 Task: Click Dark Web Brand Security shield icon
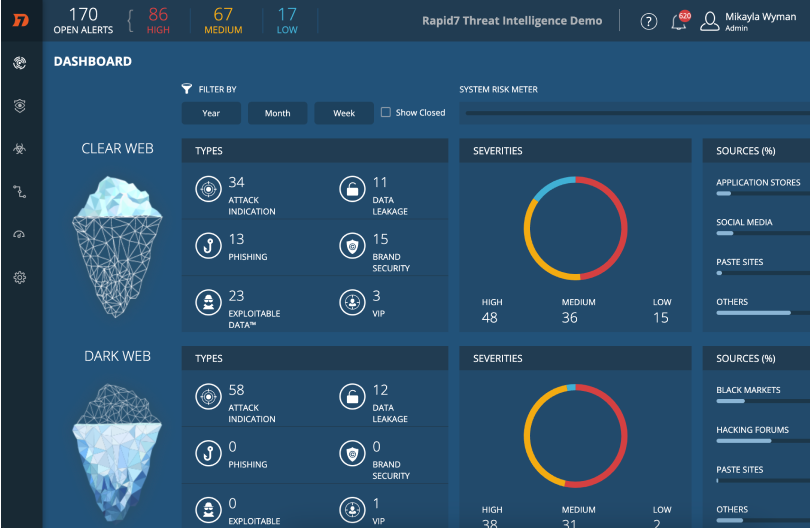[x=352, y=454]
